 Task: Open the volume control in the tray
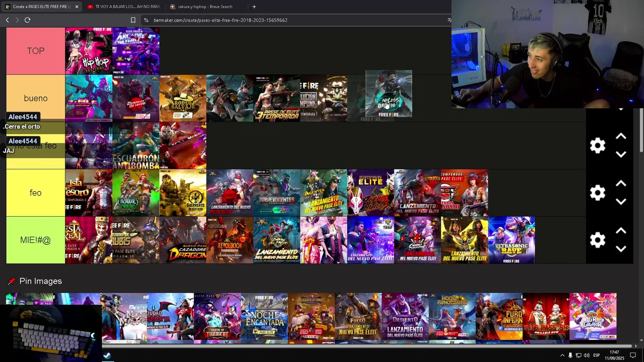tap(586, 355)
